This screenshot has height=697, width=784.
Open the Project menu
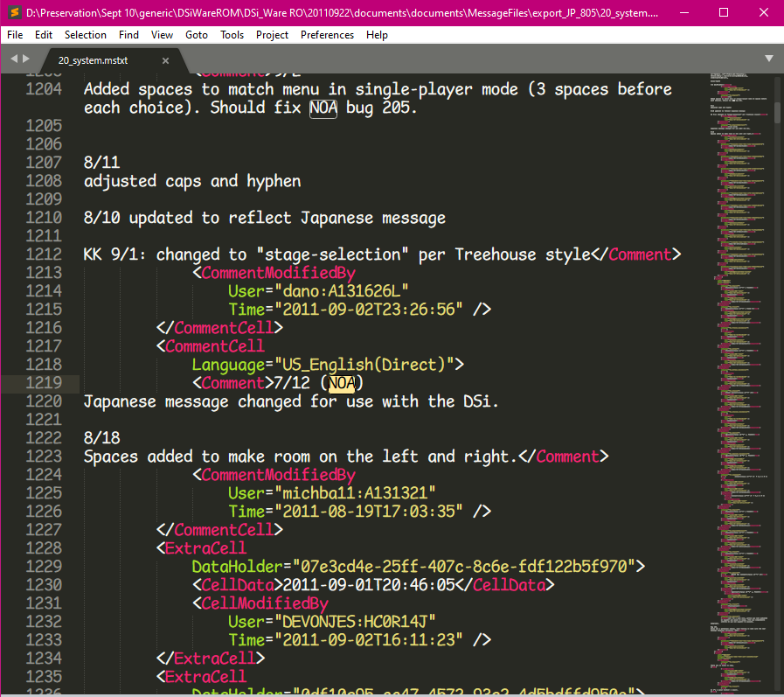[x=272, y=35]
